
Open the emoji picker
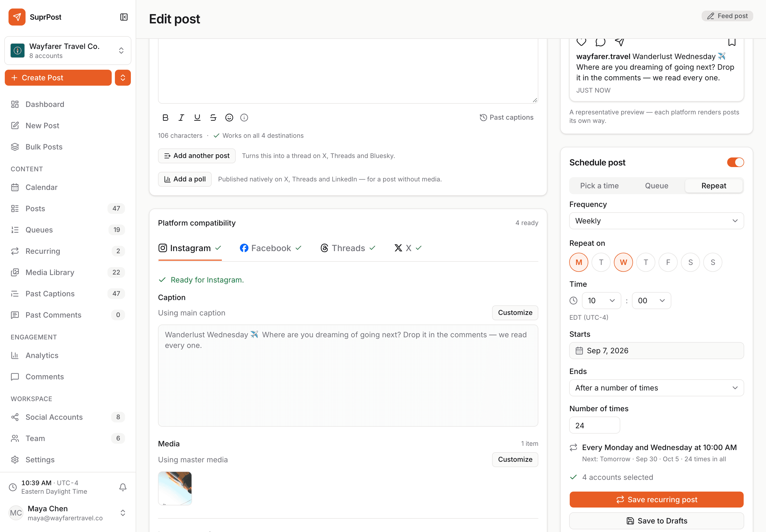click(229, 117)
